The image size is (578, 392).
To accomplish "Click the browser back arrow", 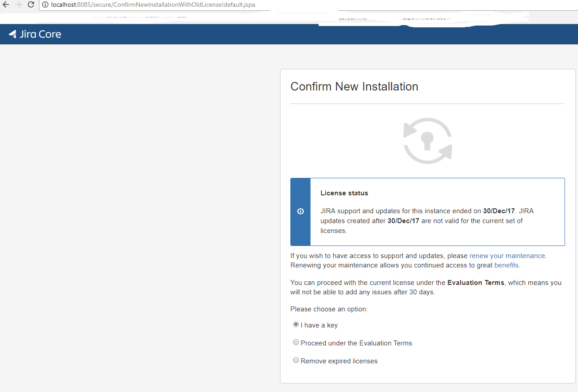I will (6, 4).
